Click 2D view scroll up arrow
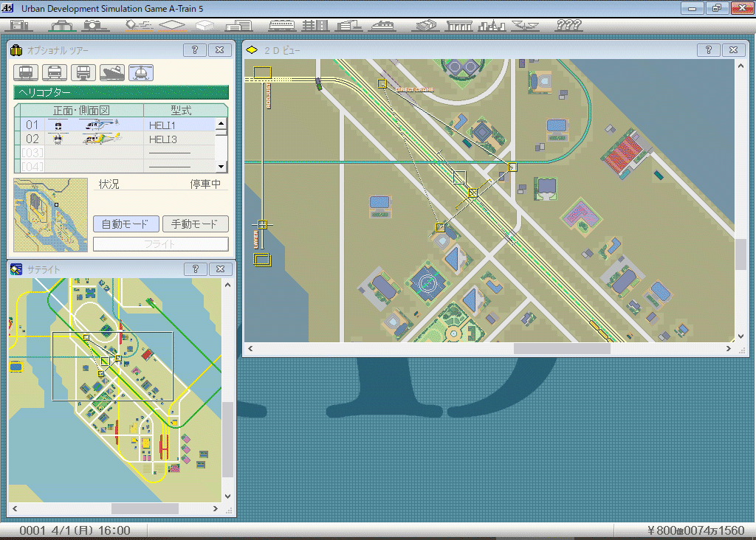This screenshot has height=540, width=756. [x=740, y=66]
